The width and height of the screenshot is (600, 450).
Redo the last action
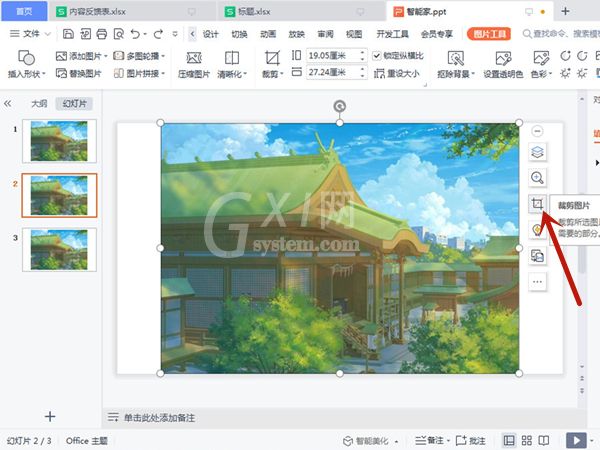pos(158,34)
